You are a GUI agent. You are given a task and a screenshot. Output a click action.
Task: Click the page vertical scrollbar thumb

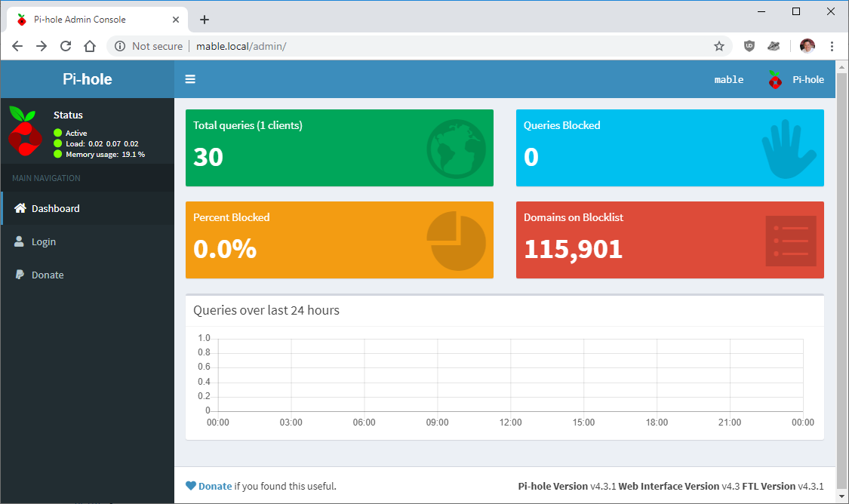click(841, 280)
